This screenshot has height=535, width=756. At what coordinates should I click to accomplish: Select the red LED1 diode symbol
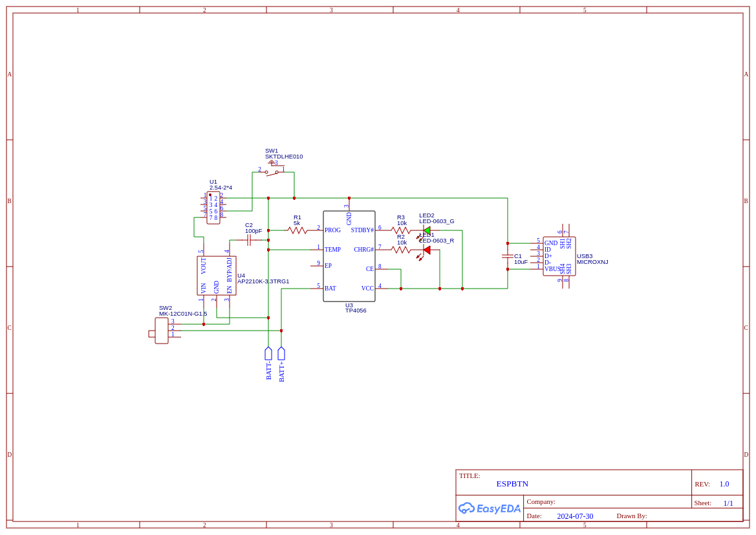[426, 250]
